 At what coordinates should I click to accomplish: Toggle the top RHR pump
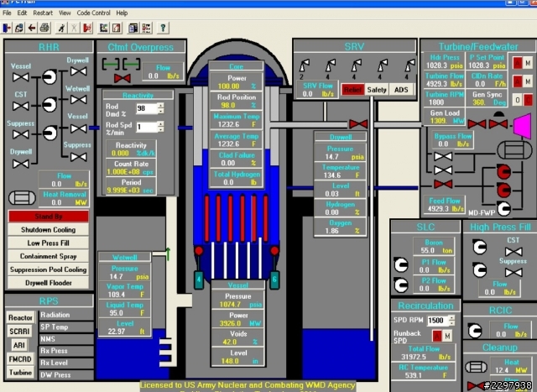pyautogui.click(x=50, y=77)
